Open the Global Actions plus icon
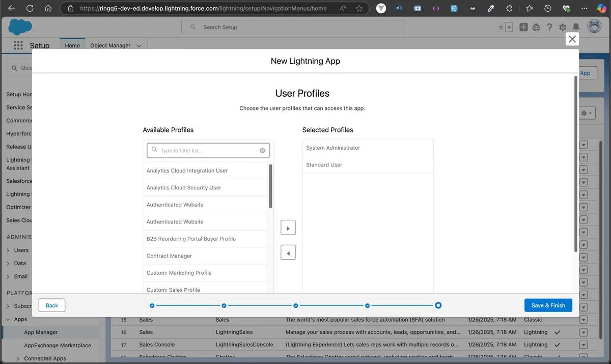 coord(523,27)
